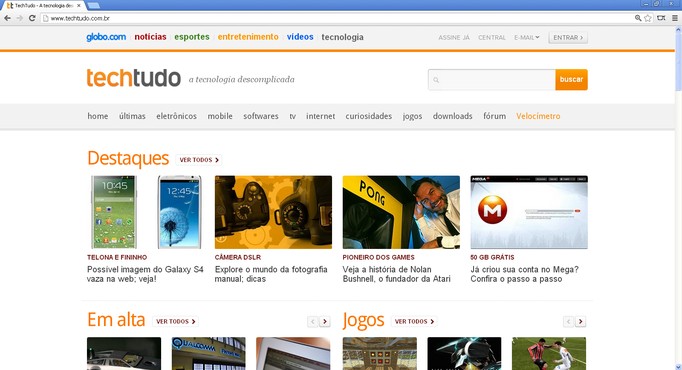Screen dimensions: 682x370
Task: Open the Mega website thumbnail
Action: coord(529,212)
